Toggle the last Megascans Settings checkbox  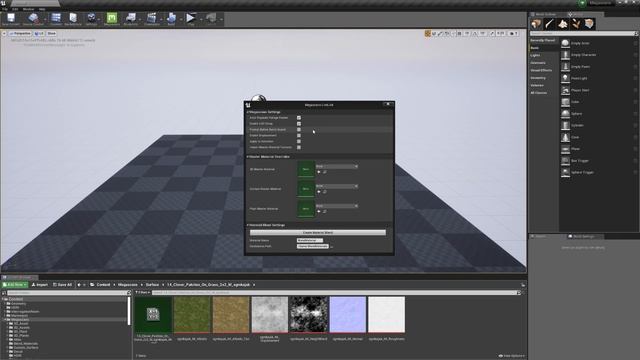point(299,147)
